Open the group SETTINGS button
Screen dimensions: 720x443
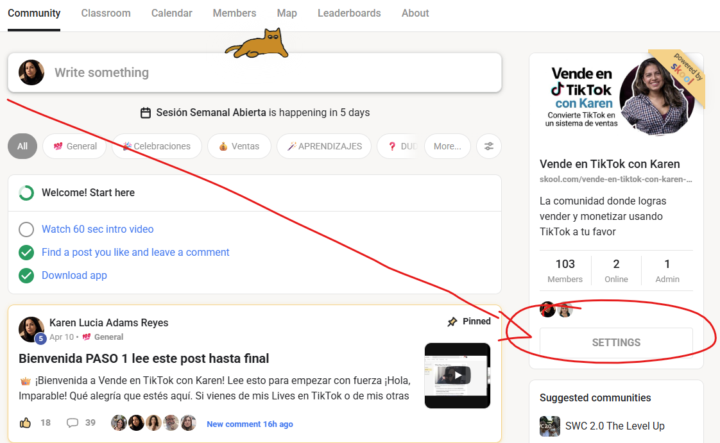616,342
